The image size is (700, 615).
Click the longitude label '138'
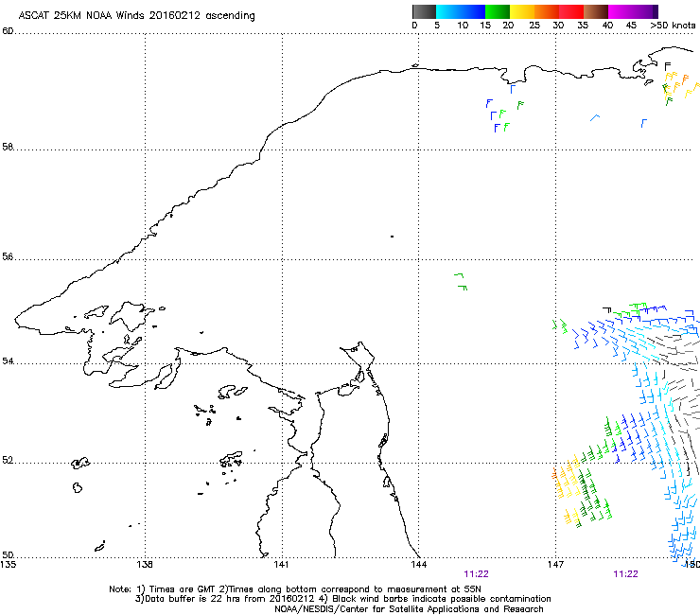pyautogui.click(x=145, y=565)
